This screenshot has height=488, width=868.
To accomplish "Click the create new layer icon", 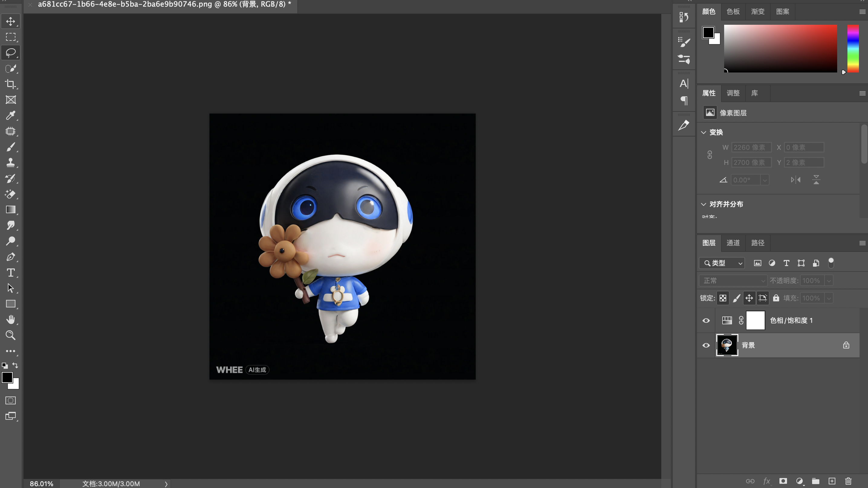I will [832, 481].
